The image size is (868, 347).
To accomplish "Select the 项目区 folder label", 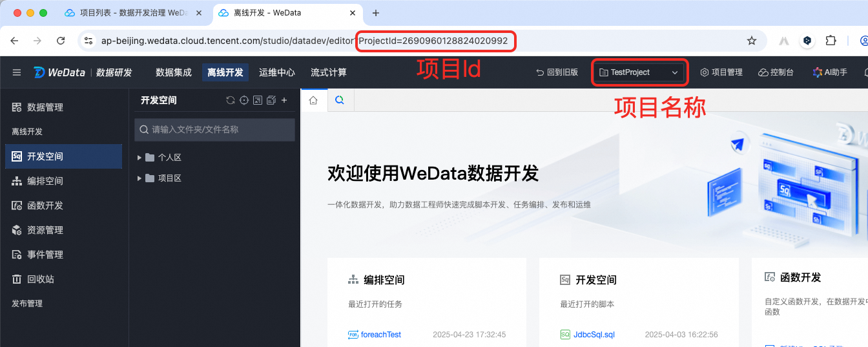I will tap(170, 178).
